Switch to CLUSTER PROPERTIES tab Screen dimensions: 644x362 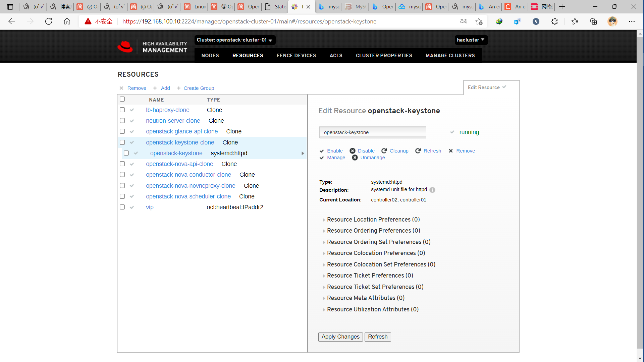[384, 56]
